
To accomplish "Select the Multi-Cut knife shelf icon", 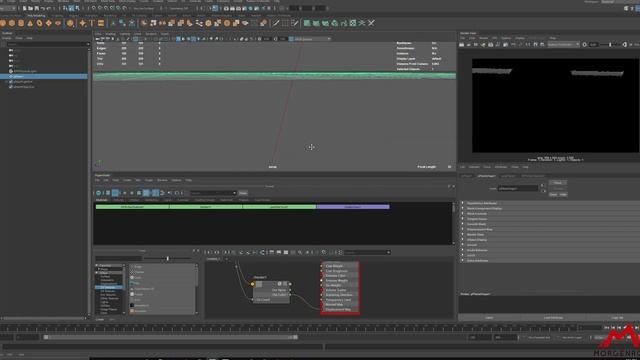I will pos(276,23).
